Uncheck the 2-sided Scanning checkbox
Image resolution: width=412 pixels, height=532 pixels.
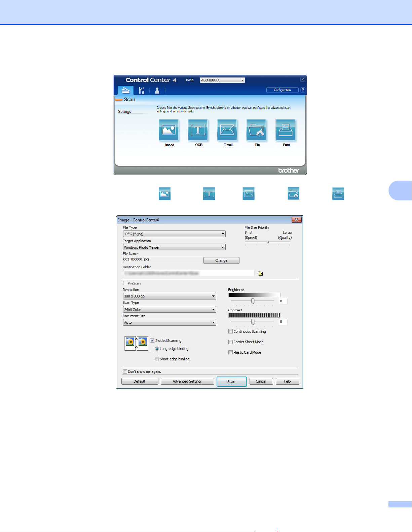(x=152, y=341)
